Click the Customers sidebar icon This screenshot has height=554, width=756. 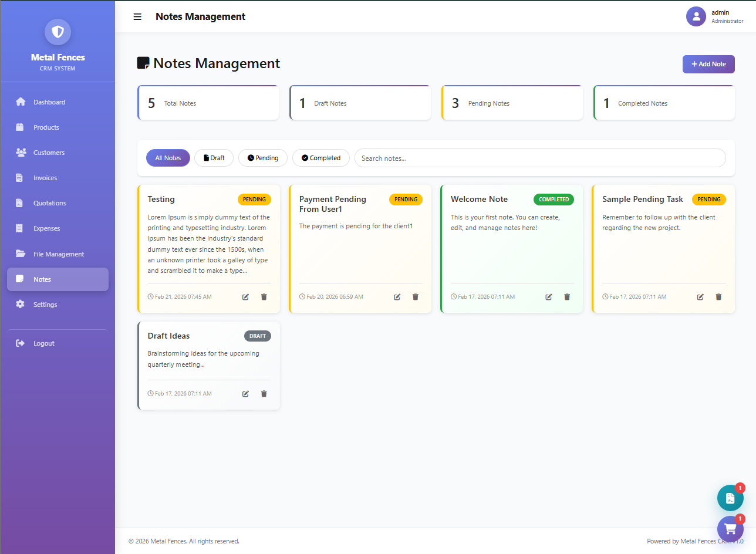pos(19,152)
